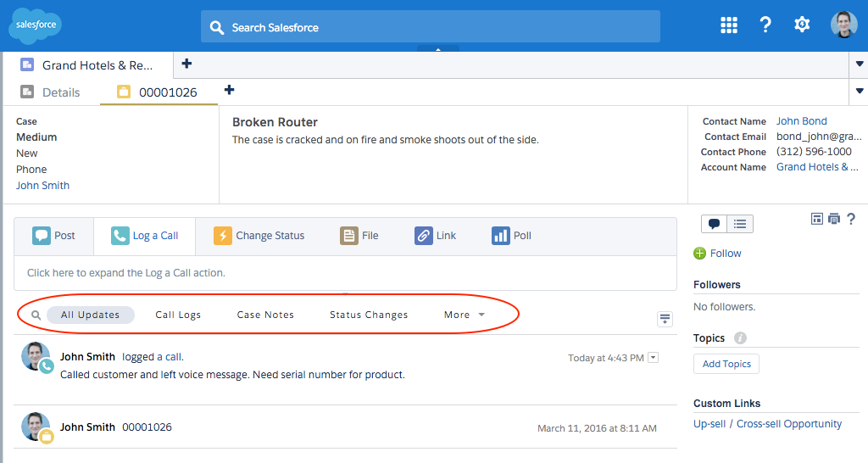Open John Smith case owner link
The image size is (868, 463).
tap(42, 186)
